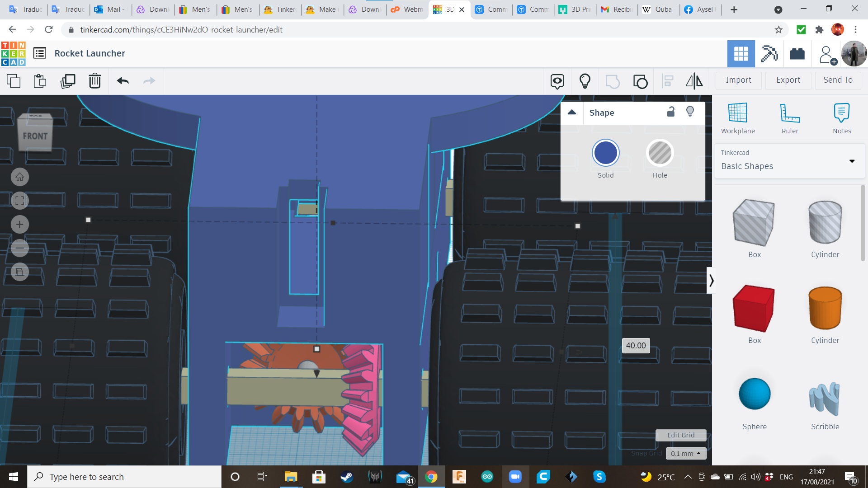Switch shape to Hole mode
868x488 pixels.
click(660, 153)
